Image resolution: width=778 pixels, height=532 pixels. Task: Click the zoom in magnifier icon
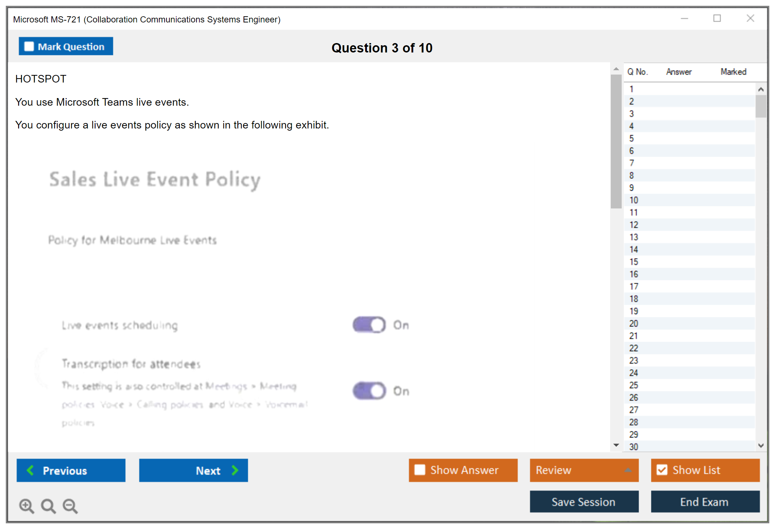[x=26, y=506]
